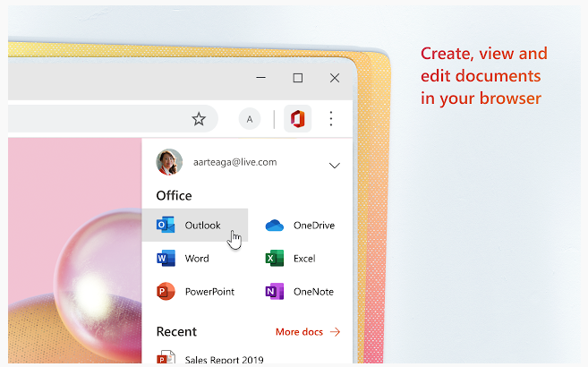Click the More docs link
Image resolution: width=588 pixels, height=367 pixels.
tap(308, 332)
